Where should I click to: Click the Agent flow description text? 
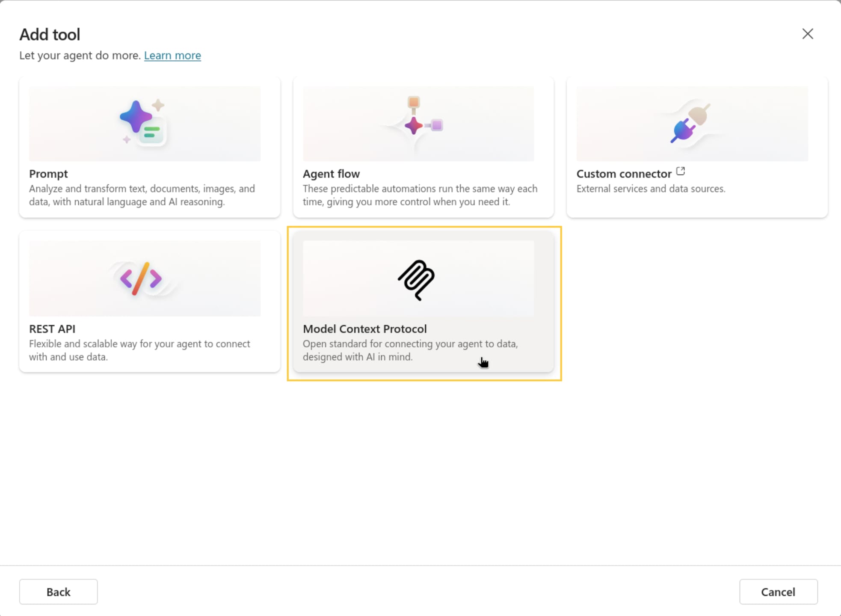[420, 195]
